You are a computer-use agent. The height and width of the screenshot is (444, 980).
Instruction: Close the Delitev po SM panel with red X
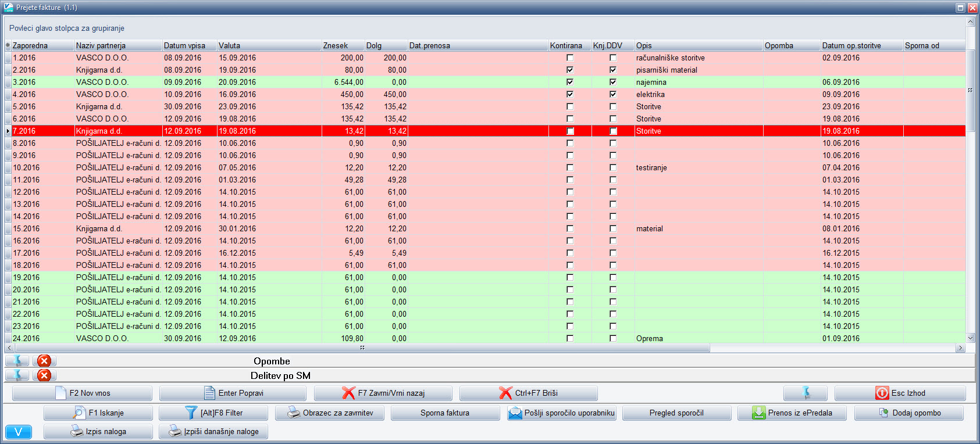click(x=44, y=375)
